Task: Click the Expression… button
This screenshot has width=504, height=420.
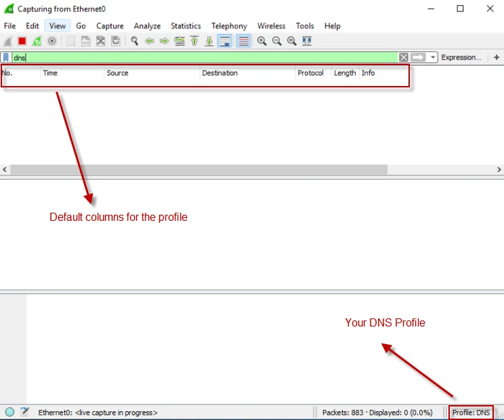Action: coord(461,58)
